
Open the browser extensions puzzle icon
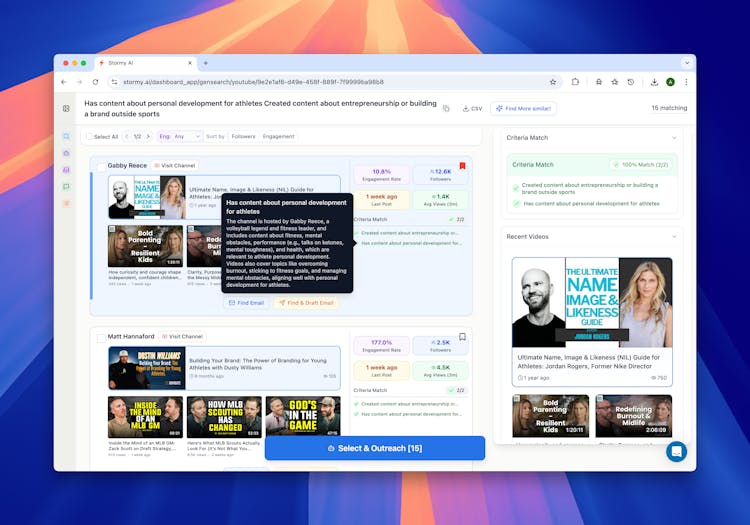pyautogui.click(x=576, y=82)
